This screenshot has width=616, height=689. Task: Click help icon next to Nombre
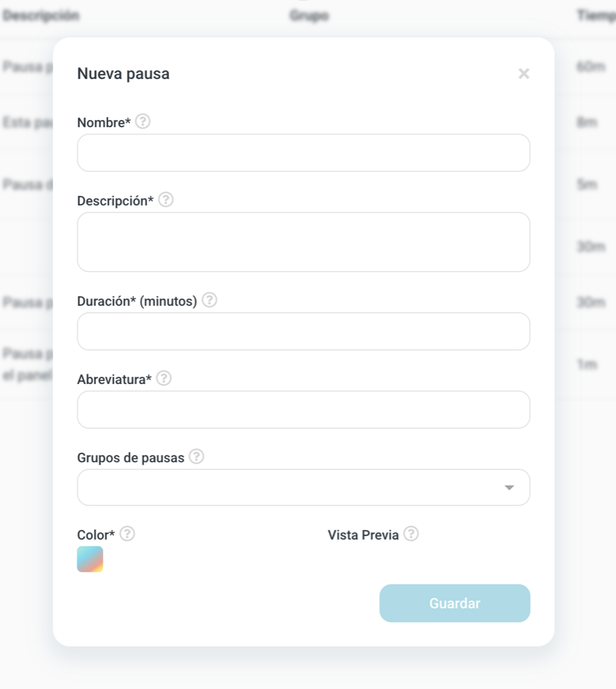[143, 121]
